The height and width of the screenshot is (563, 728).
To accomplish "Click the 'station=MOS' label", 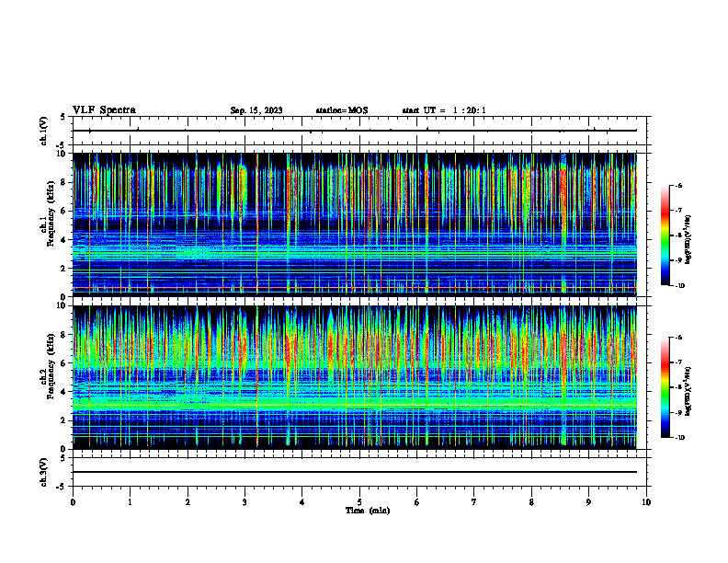I will [x=342, y=110].
